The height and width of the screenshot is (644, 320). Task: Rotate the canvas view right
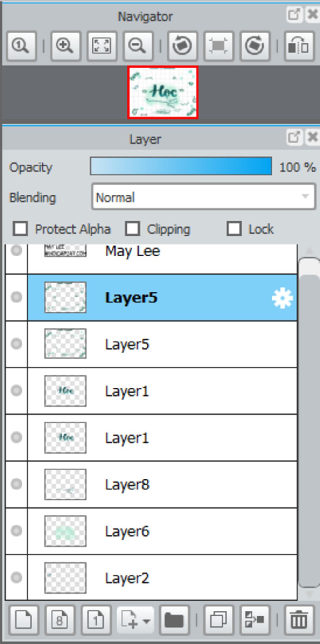(255, 46)
